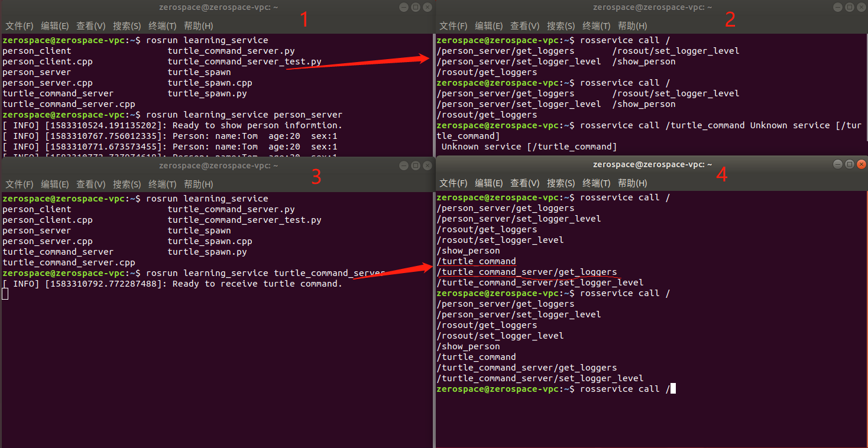Open 搜索(S) menu in the active front terminal
The image size is (868, 448).
[561, 183]
